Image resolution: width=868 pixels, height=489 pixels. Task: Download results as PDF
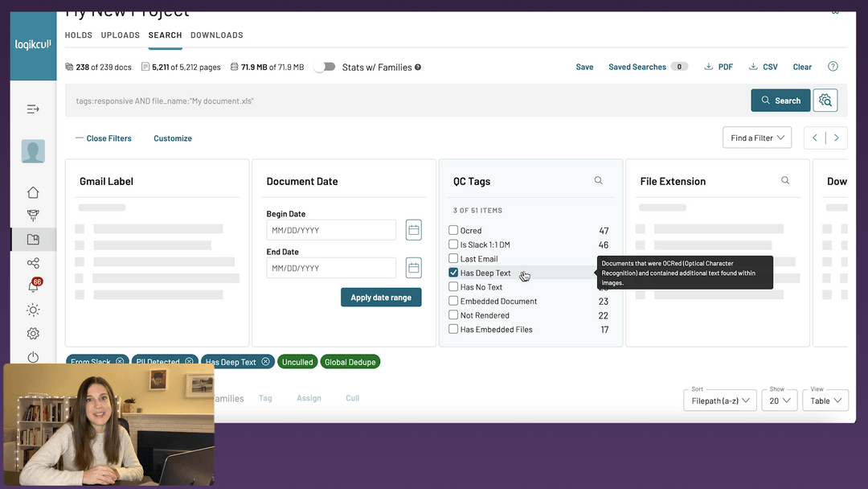719,67
